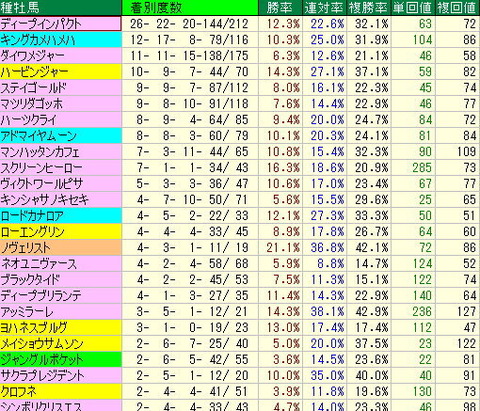Click ディープインパクト's place rate 32.1%

point(372,24)
